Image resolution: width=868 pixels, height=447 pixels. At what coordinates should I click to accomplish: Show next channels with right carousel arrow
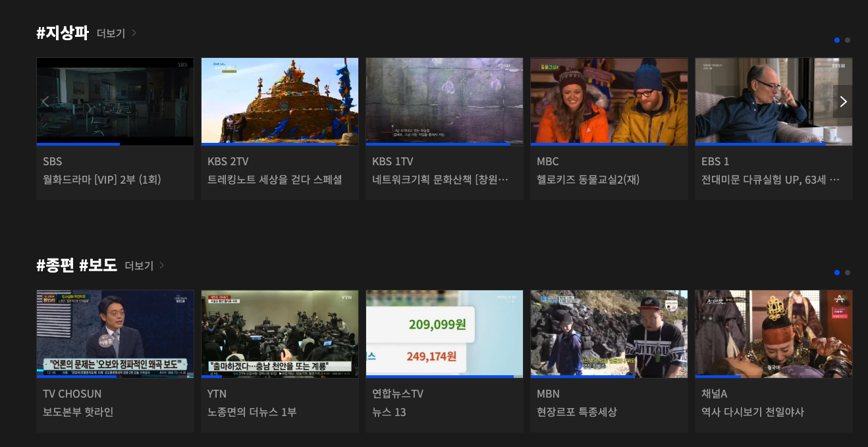tap(843, 101)
